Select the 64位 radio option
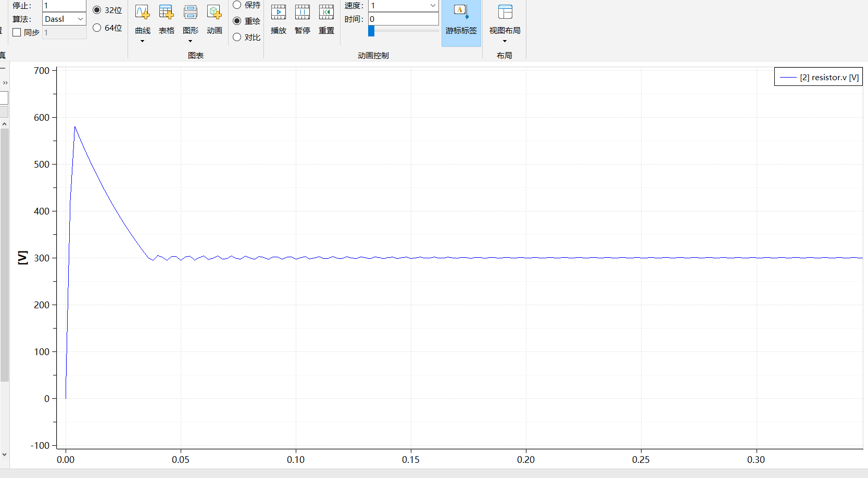 pos(97,28)
